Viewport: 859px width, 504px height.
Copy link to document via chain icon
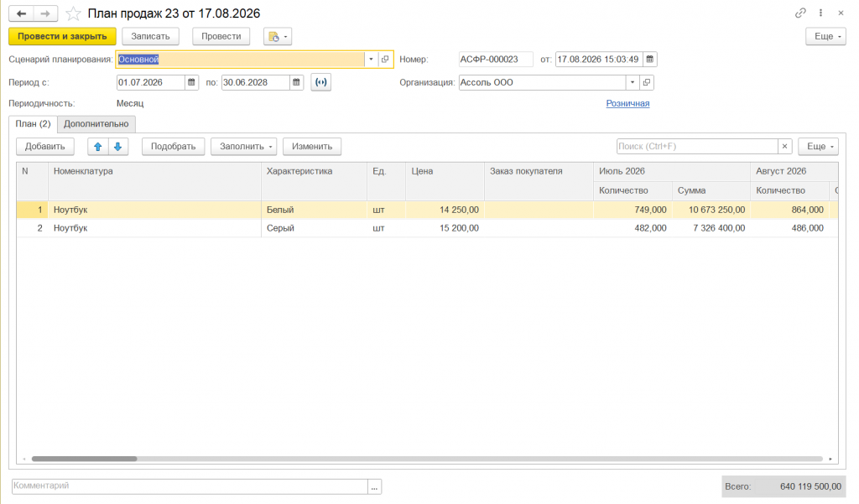(800, 13)
